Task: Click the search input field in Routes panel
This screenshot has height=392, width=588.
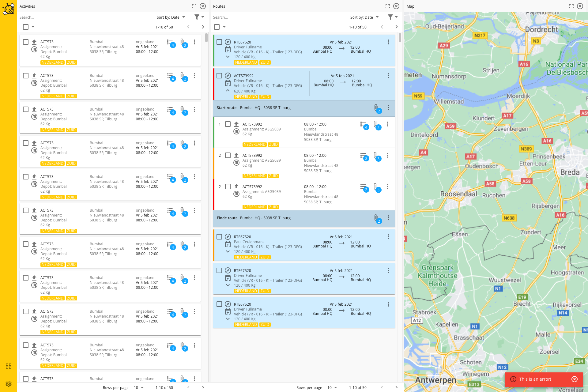Action: (x=277, y=17)
